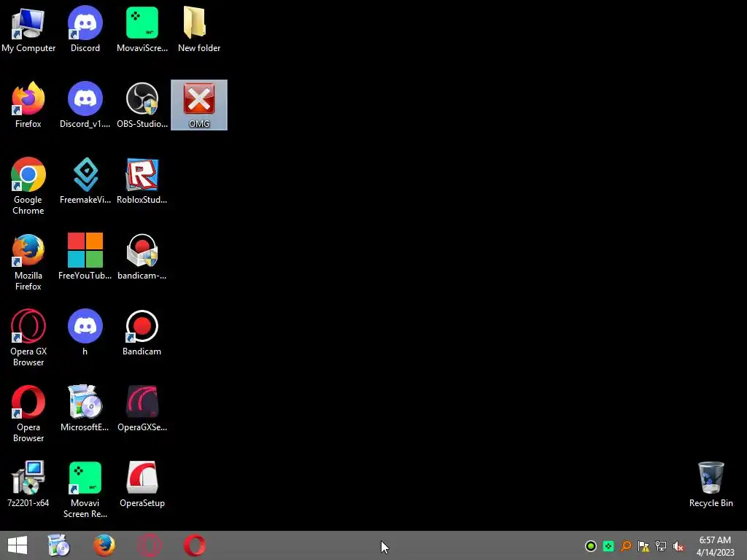Image resolution: width=747 pixels, height=560 pixels.
Task: Select the Discord_v1... icon
Action: coord(85,105)
